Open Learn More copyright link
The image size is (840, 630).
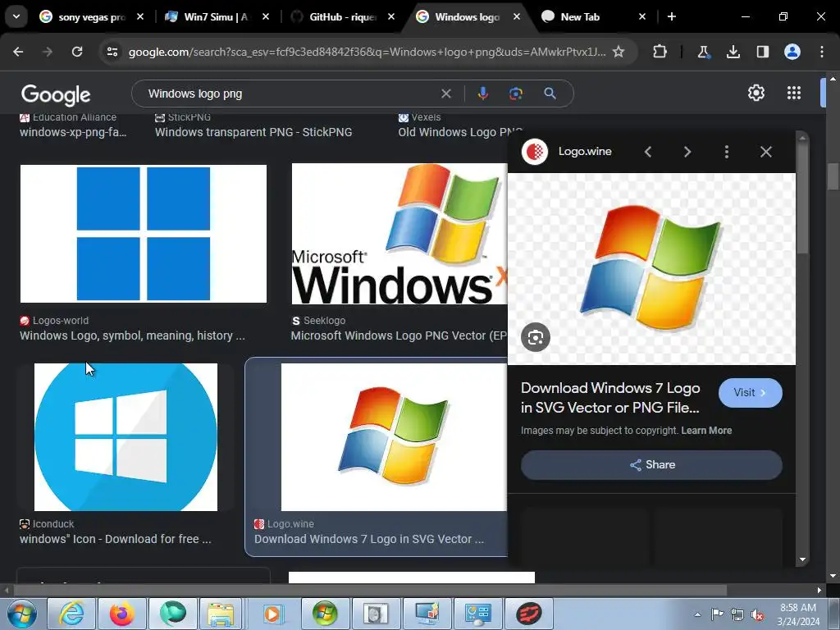[706, 431]
